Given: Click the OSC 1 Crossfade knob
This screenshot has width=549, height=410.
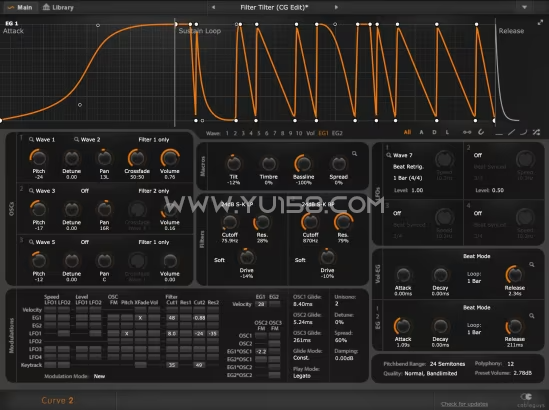Looking at the screenshot, I should pyautogui.click(x=137, y=158).
